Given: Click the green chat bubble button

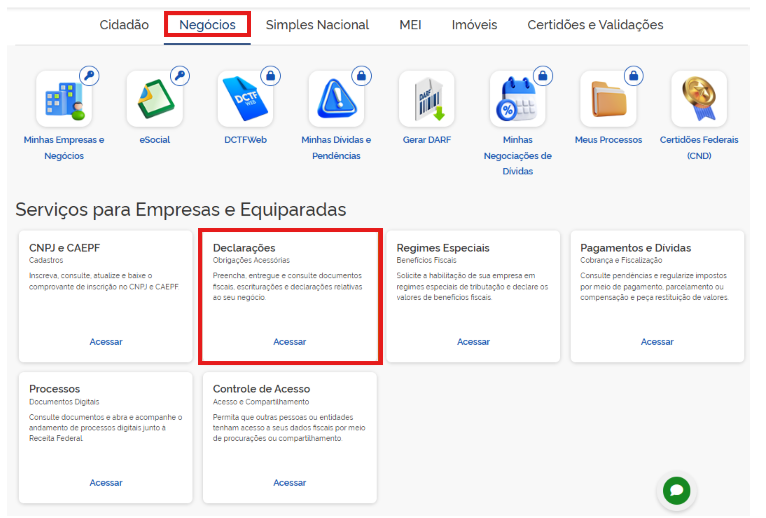Looking at the screenshot, I should (x=677, y=490).
